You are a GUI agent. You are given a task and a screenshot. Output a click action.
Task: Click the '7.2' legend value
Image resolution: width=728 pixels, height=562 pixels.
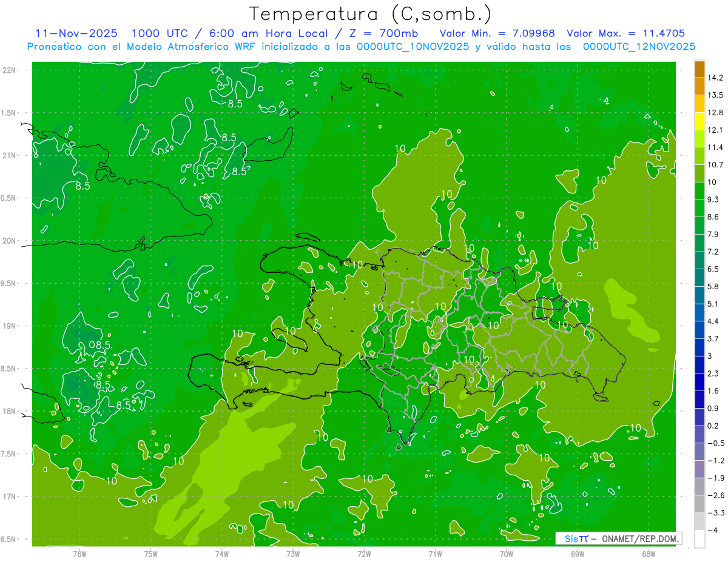(x=713, y=252)
